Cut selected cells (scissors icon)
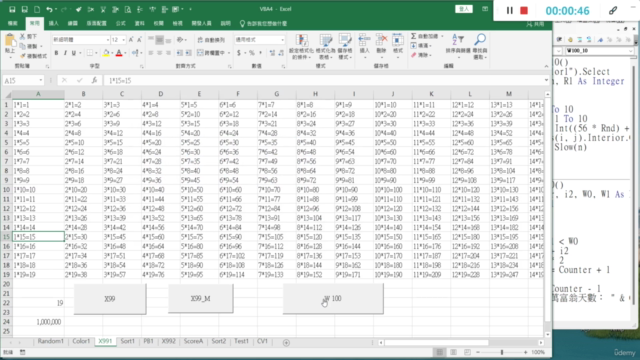This screenshot has width=640, height=360. tap(22, 37)
